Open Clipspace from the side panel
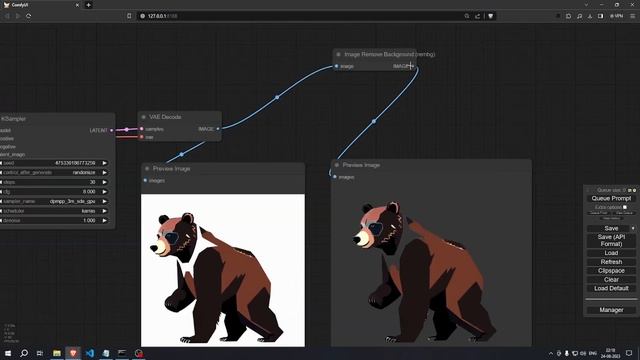640x360 pixels. [611, 271]
